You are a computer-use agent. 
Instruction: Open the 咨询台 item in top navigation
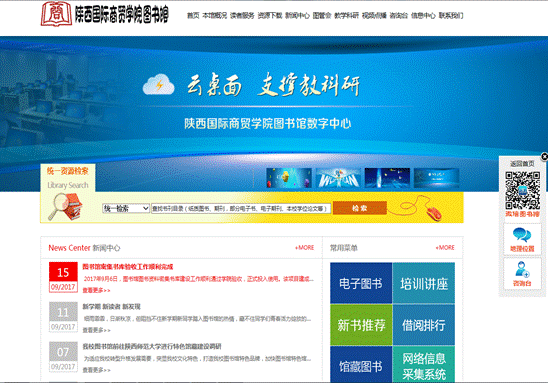click(399, 15)
